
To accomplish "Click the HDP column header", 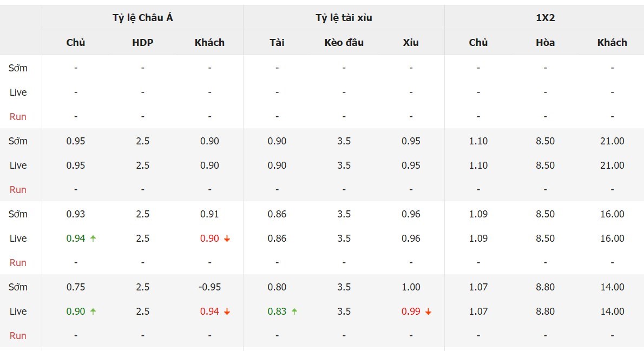I will (142, 42).
